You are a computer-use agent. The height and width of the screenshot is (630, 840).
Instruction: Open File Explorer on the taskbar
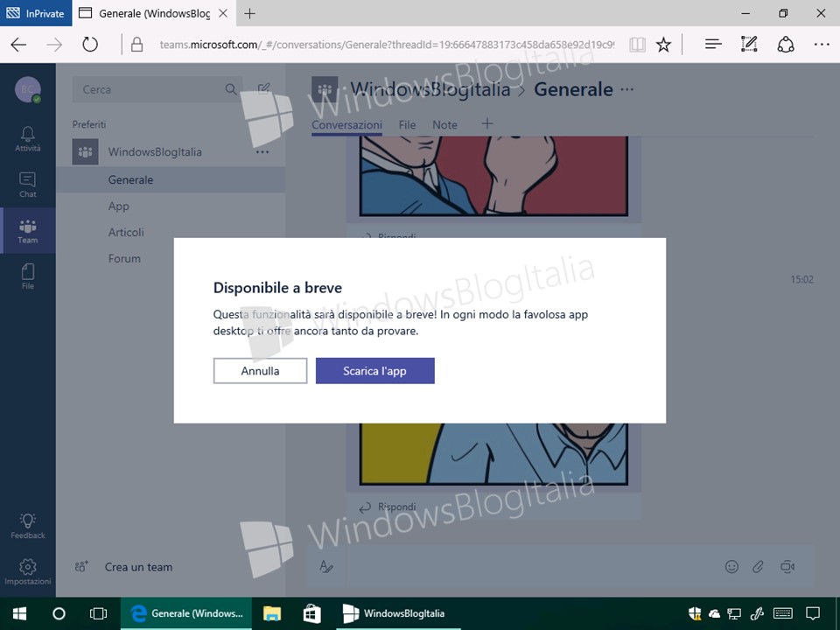point(272,613)
